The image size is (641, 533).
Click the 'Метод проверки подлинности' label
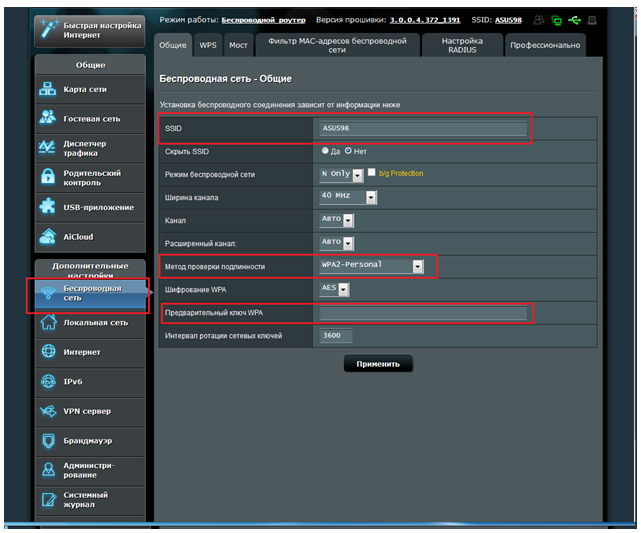(x=215, y=266)
